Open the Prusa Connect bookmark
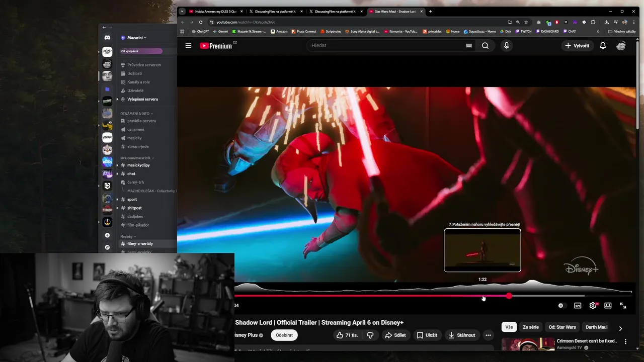This screenshot has height=362, width=644. click(x=303, y=31)
